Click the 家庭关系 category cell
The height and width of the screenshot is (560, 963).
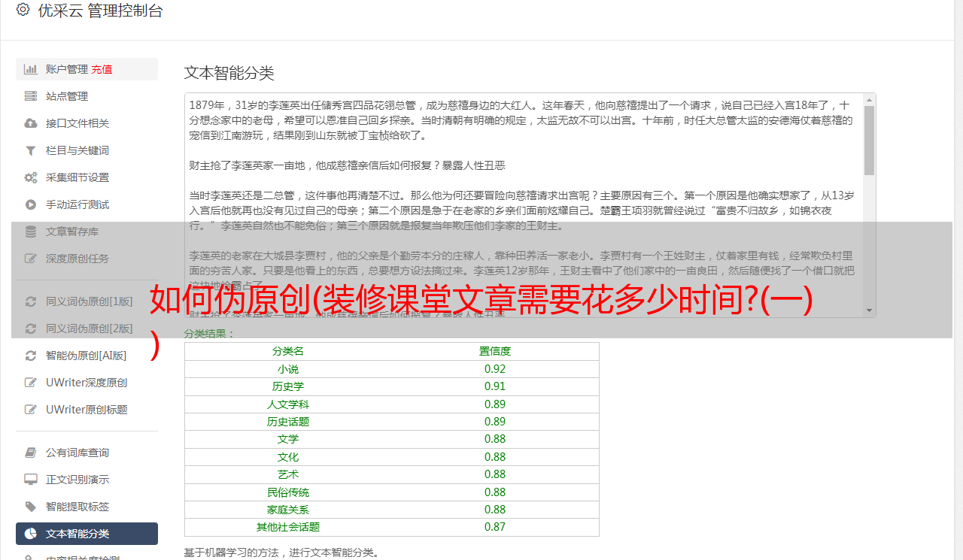(288, 510)
